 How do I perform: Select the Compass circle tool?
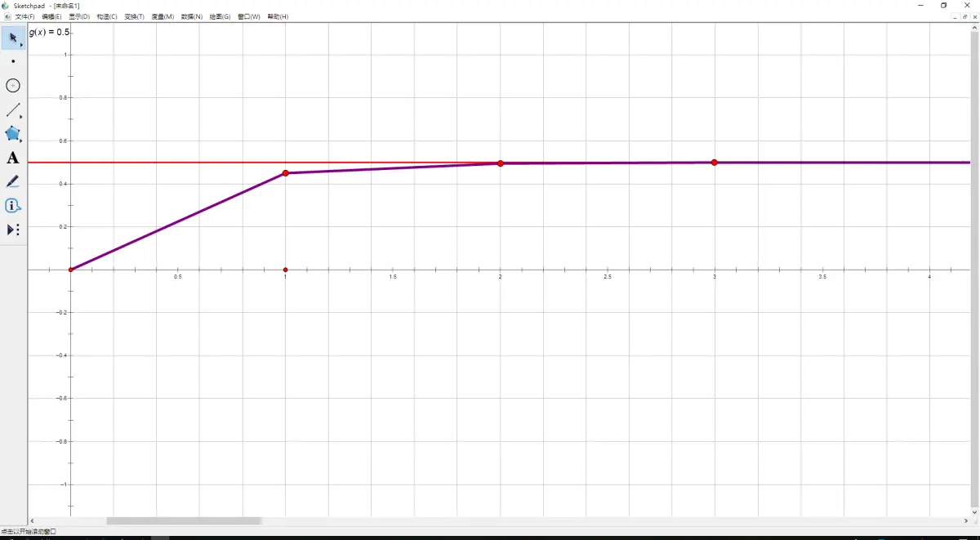[13, 86]
